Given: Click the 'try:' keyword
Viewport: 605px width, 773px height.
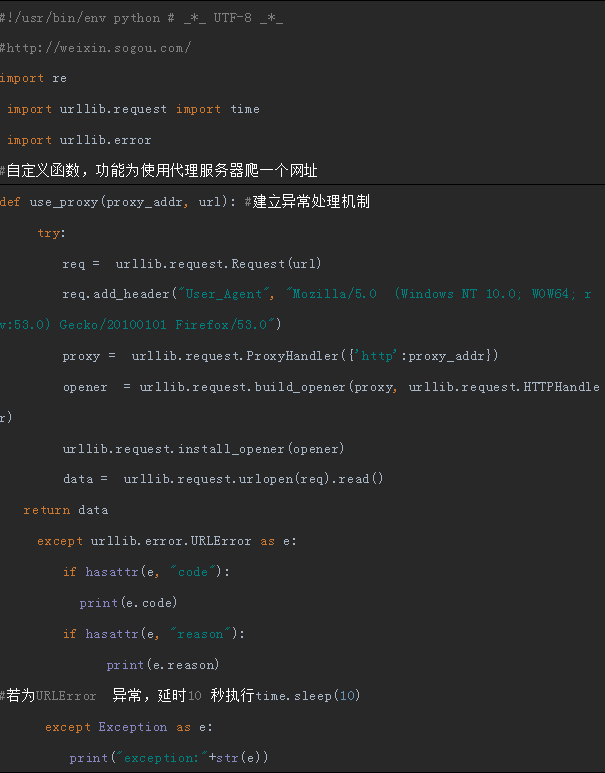Looking at the screenshot, I should click(x=52, y=233).
